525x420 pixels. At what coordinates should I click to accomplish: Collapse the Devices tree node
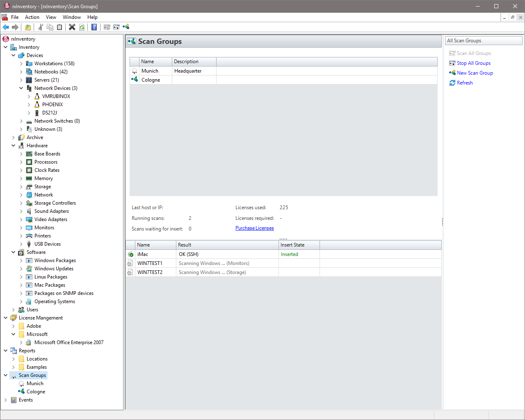[14, 55]
